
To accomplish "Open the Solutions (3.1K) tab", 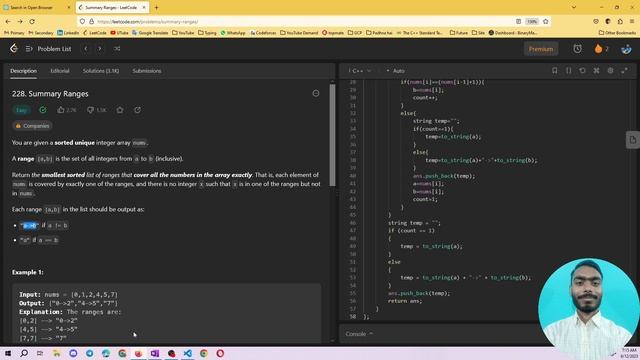I will point(101,71).
